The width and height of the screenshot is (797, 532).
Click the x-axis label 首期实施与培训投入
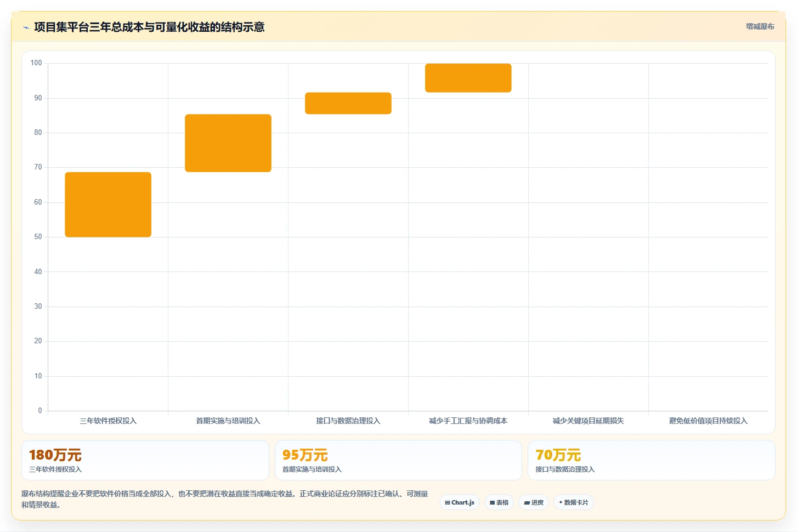click(228, 421)
